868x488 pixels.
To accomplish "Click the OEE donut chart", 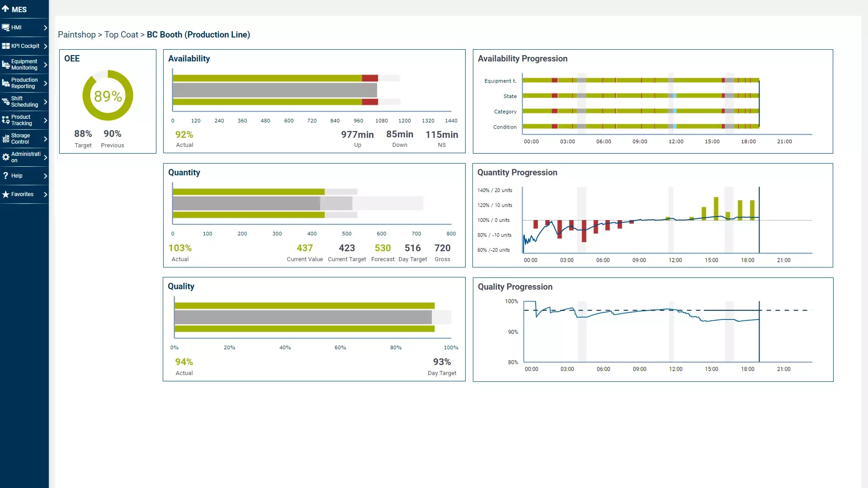I will coord(107,95).
